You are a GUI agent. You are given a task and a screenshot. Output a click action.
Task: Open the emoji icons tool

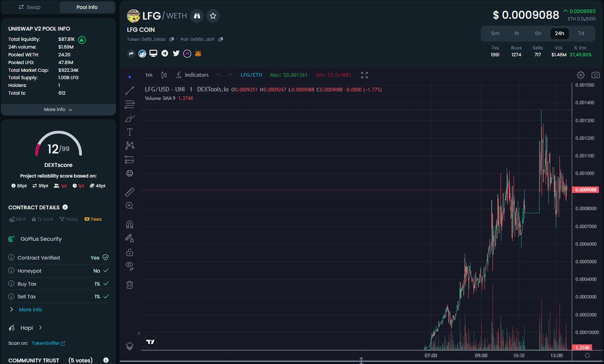tap(129, 173)
